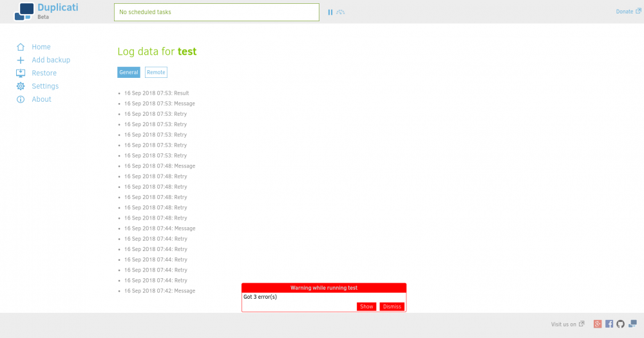644x338 pixels.
Task: Open Restore in sidebar
Action: coord(44,73)
